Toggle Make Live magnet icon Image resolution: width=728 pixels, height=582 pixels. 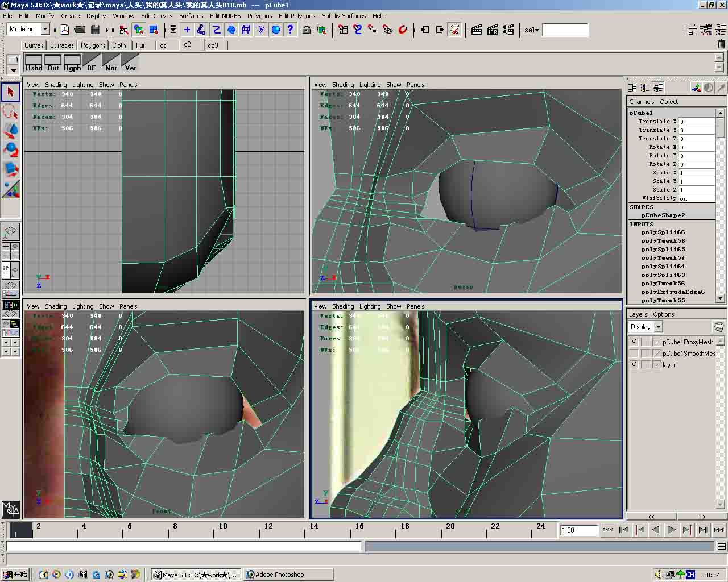coord(403,30)
